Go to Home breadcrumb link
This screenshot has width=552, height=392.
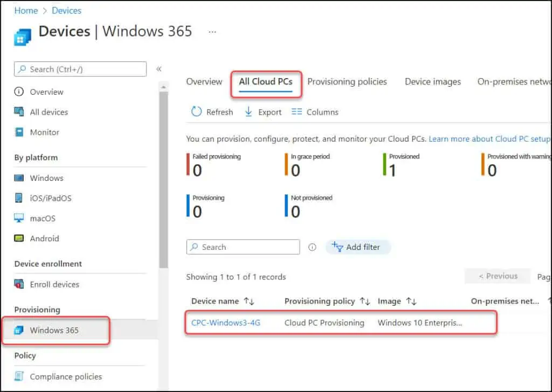point(26,11)
